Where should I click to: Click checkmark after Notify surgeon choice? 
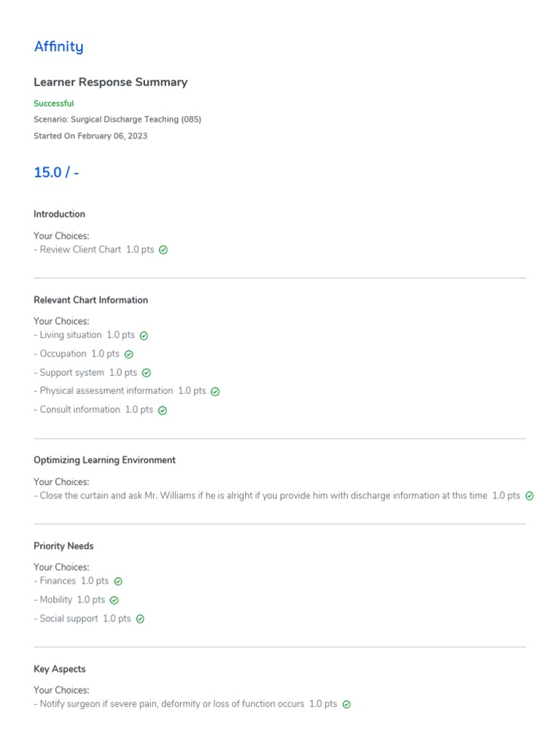coord(346,705)
